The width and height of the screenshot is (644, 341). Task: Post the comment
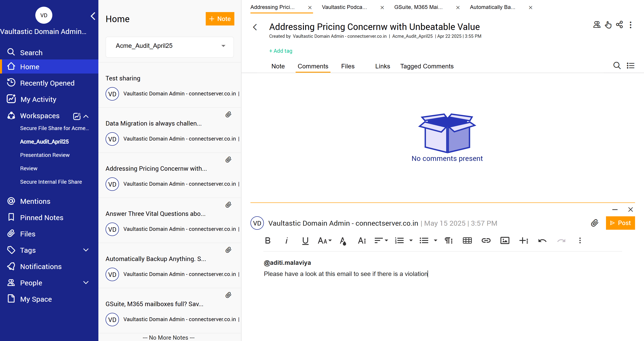[620, 223]
